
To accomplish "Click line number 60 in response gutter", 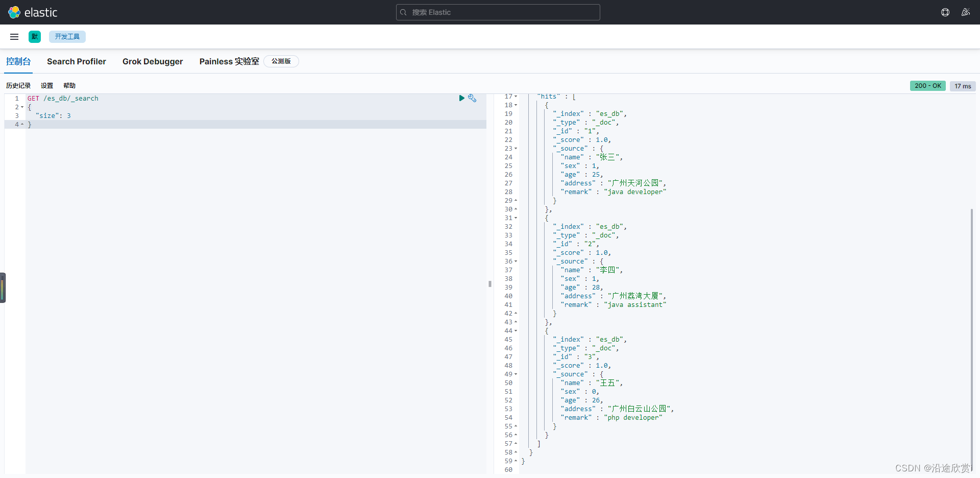I will 508,470.
